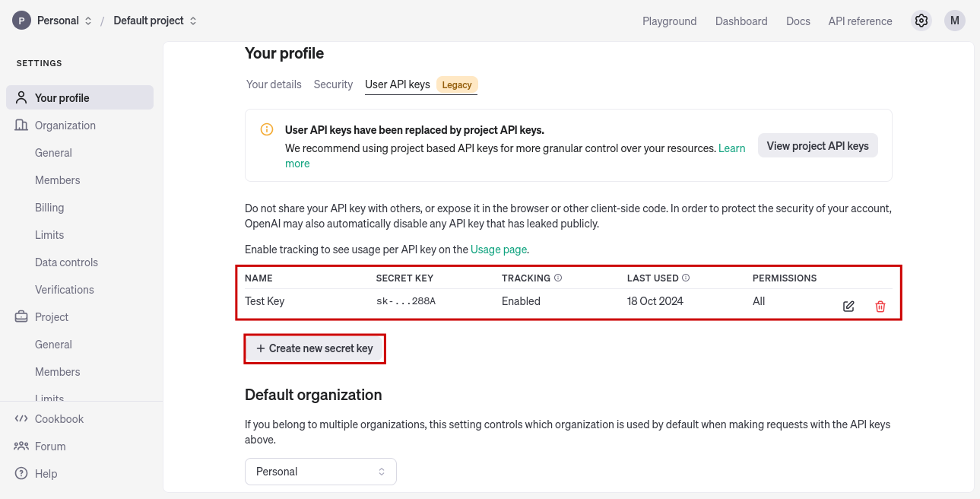Open Data controls in sidebar
980x499 pixels.
[66, 262]
